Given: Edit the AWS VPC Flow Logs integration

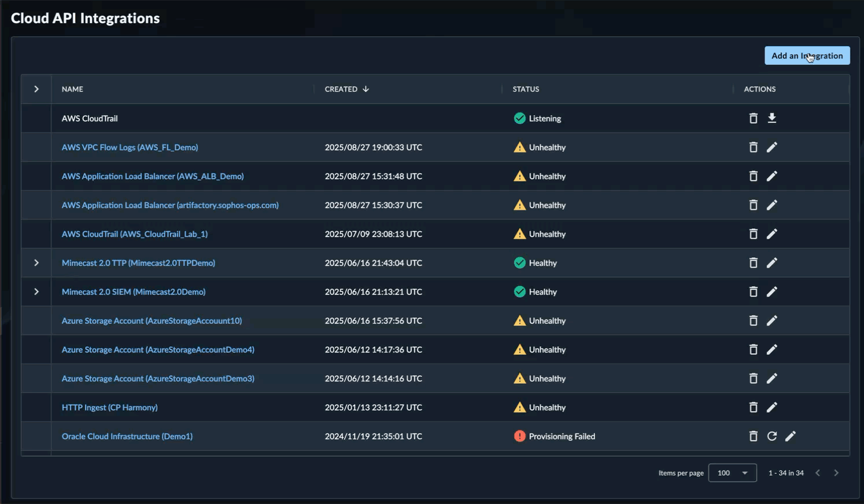Looking at the screenshot, I should pyautogui.click(x=772, y=147).
